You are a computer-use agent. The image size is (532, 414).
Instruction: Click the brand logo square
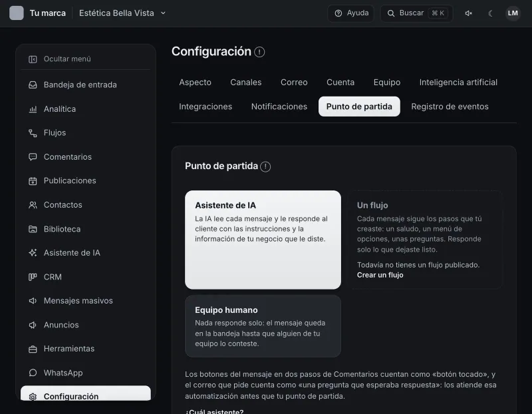pyautogui.click(x=17, y=13)
